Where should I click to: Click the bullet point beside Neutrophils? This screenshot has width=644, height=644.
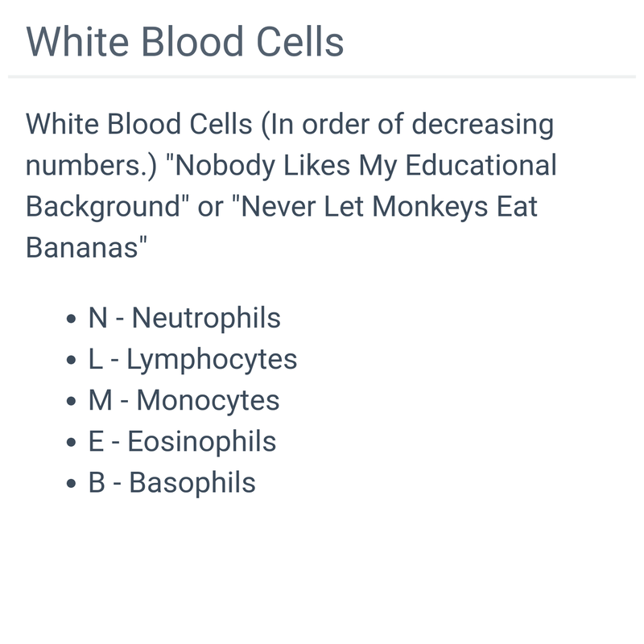click(x=72, y=319)
